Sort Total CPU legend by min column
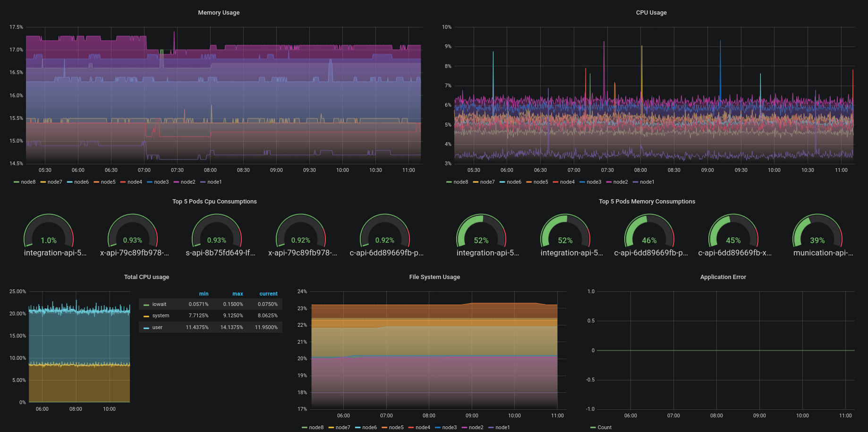 pyautogui.click(x=204, y=294)
